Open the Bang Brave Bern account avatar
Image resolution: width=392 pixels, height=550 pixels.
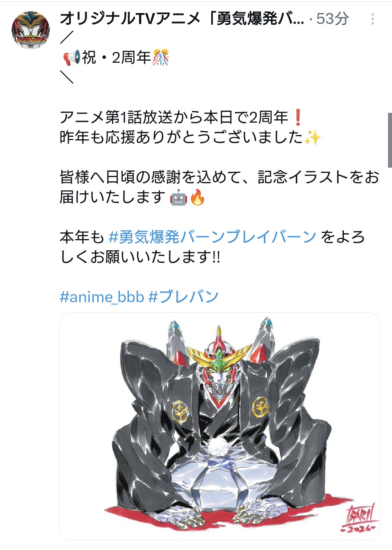tap(31, 30)
